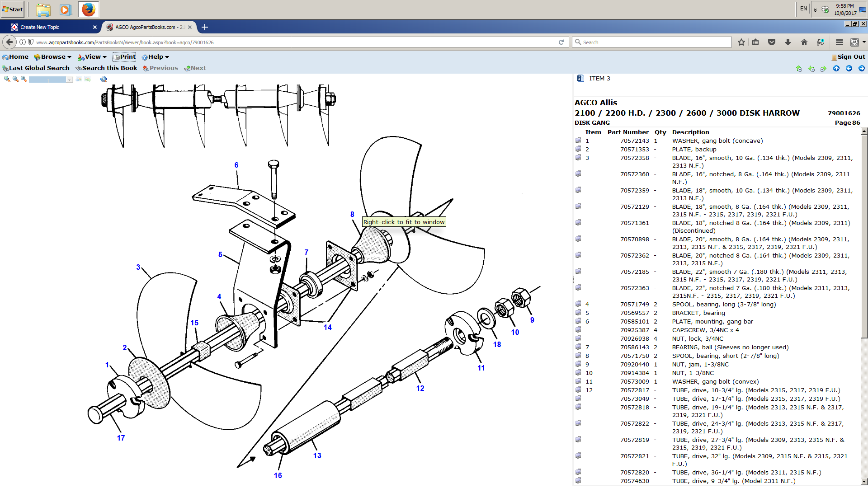Select callout number 13 on the diagram

point(317,455)
